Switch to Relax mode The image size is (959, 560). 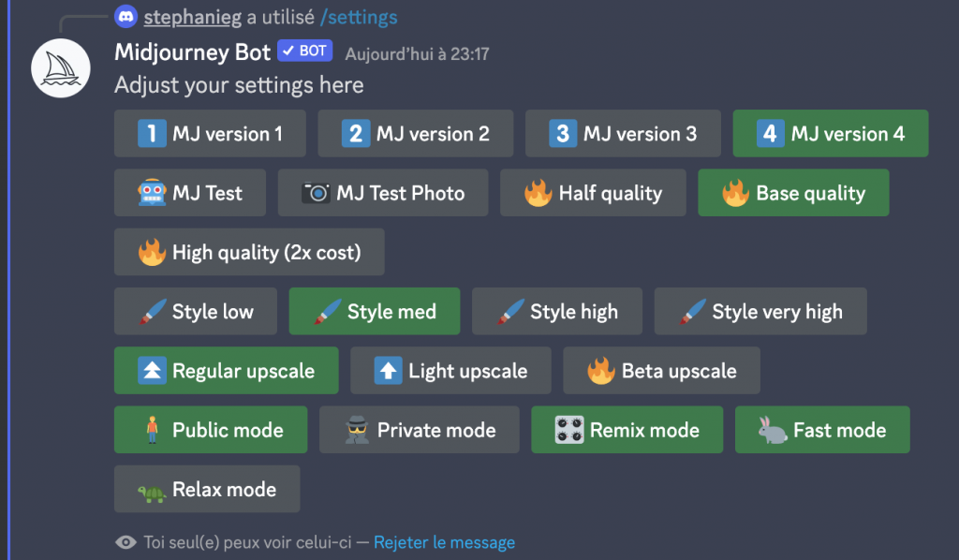coord(207,489)
